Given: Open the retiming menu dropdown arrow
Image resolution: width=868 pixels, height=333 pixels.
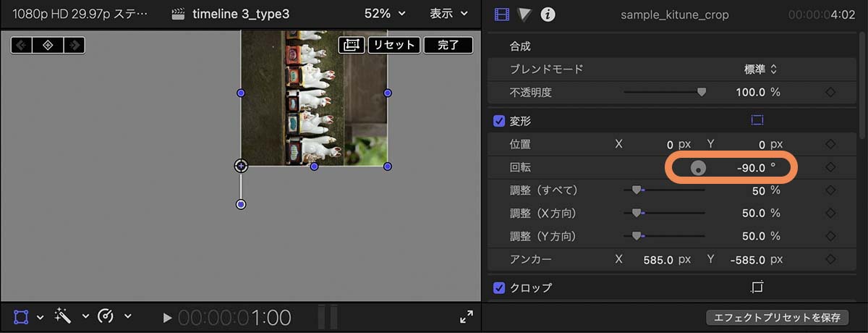Looking at the screenshot, I should click(x=128, y=317).
